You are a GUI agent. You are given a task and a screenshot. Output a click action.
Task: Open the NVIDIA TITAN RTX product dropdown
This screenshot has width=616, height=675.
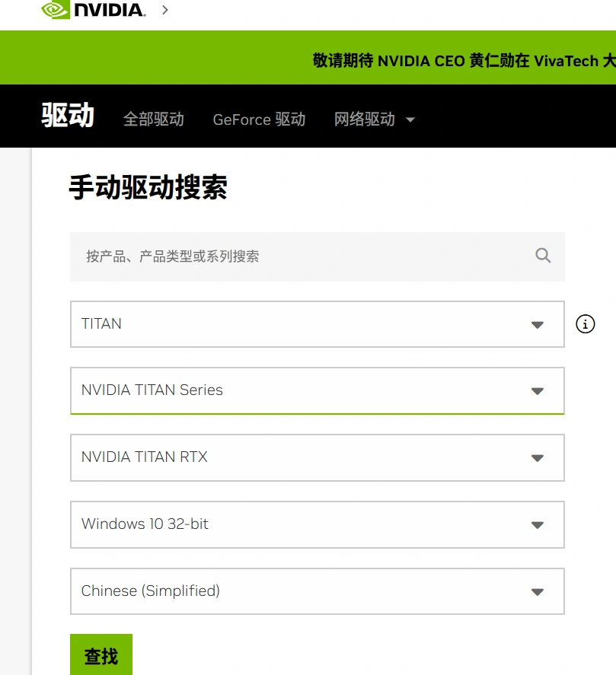tap(317, 457)
